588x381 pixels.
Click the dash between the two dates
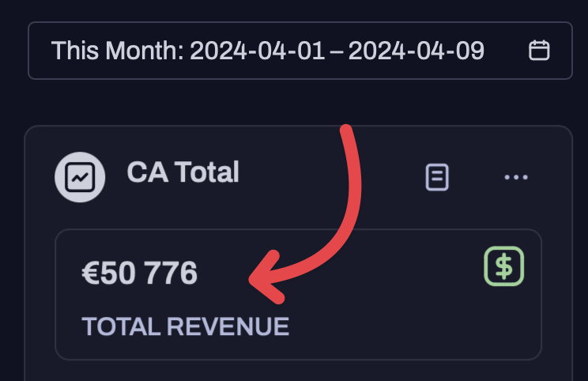tap(337, 51)
